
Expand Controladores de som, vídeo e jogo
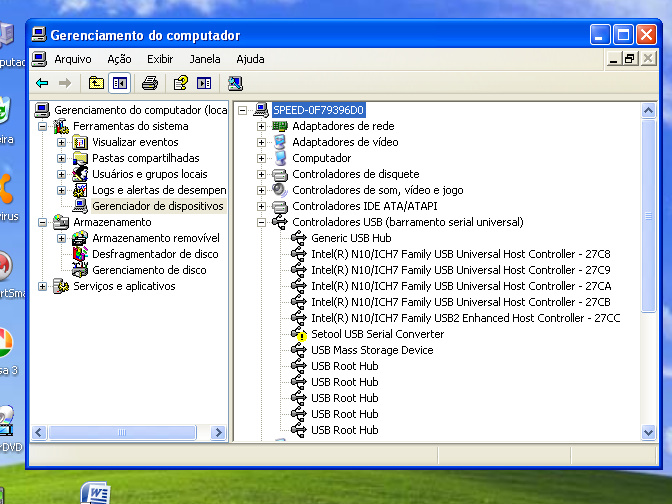[261, 190]
